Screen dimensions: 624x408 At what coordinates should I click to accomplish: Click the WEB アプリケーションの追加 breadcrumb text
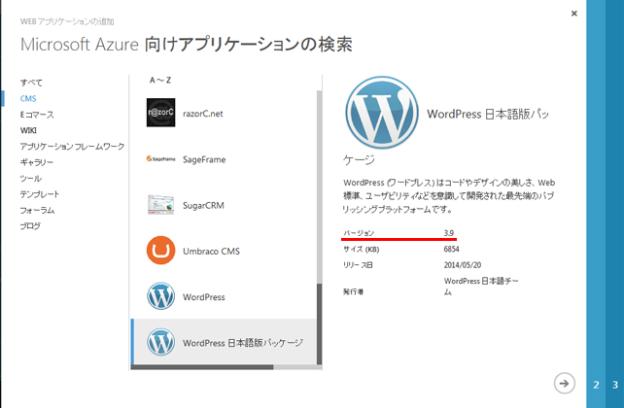pyautogui.click(x=67, y=21)
